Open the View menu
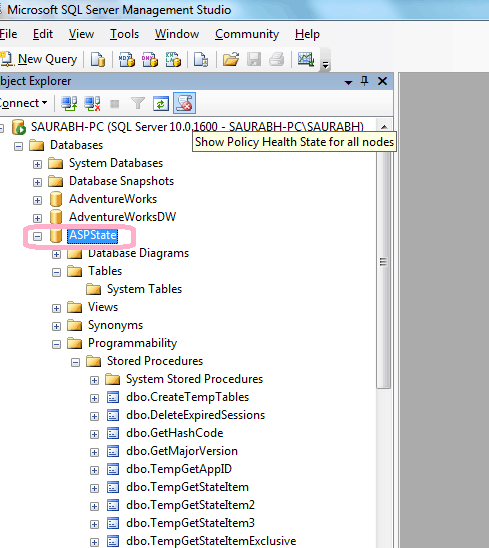 (x=81, y=34)
